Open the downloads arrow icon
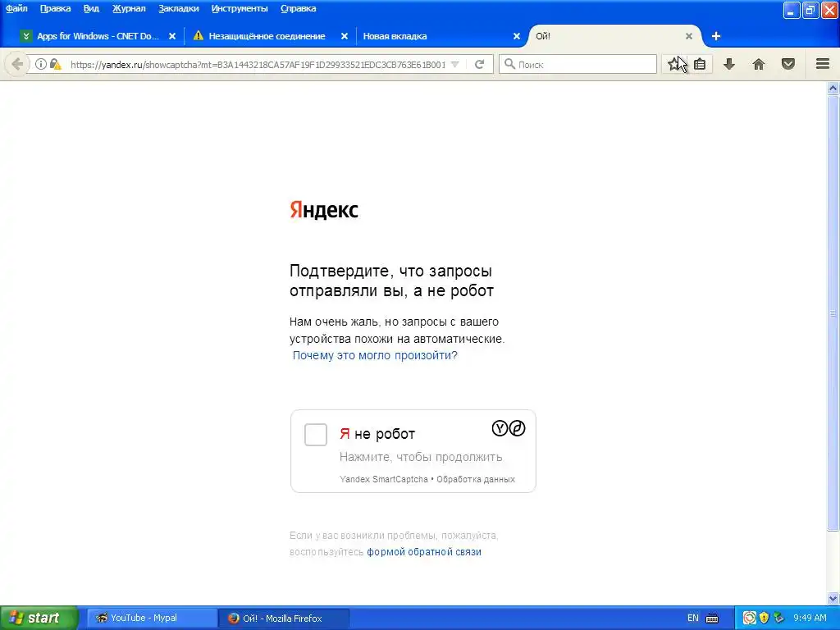This screenshot has width=840, height=630. point(729,64)
